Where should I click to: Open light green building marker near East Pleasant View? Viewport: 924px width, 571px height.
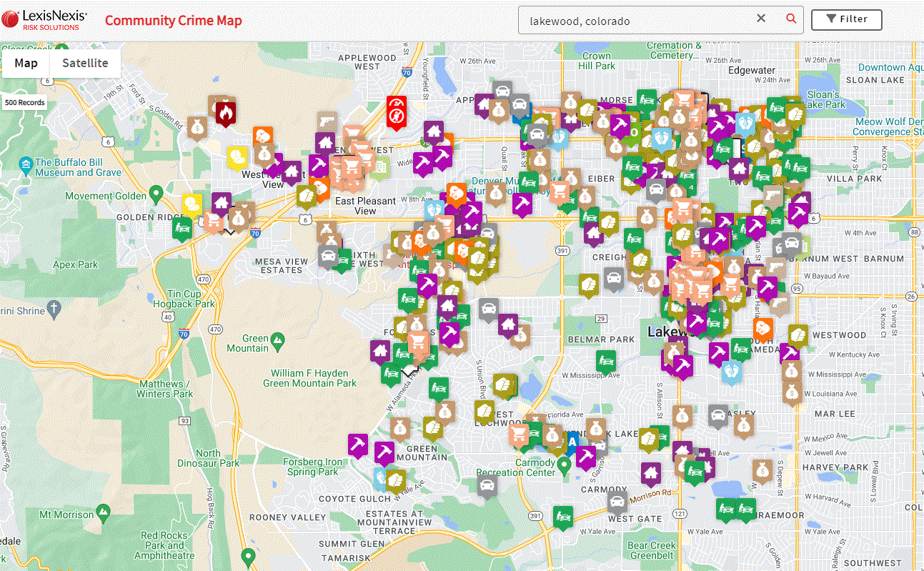[x=379, y=168]
